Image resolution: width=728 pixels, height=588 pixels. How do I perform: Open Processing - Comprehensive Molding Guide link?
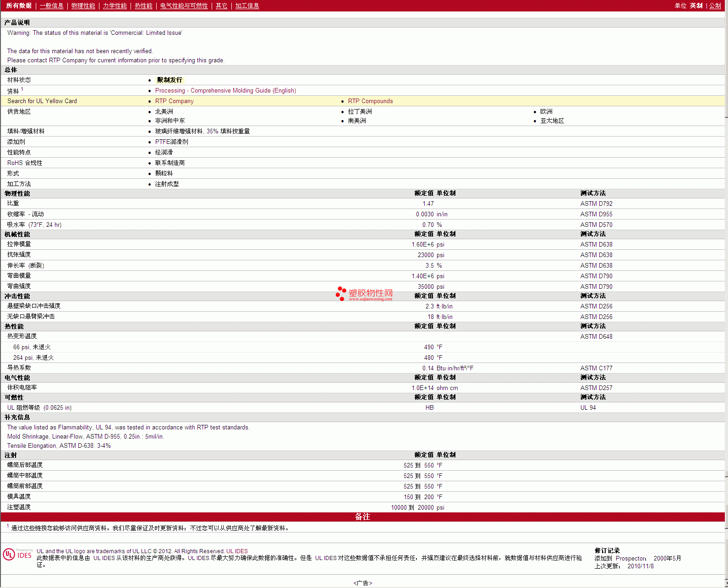[225, 91]
